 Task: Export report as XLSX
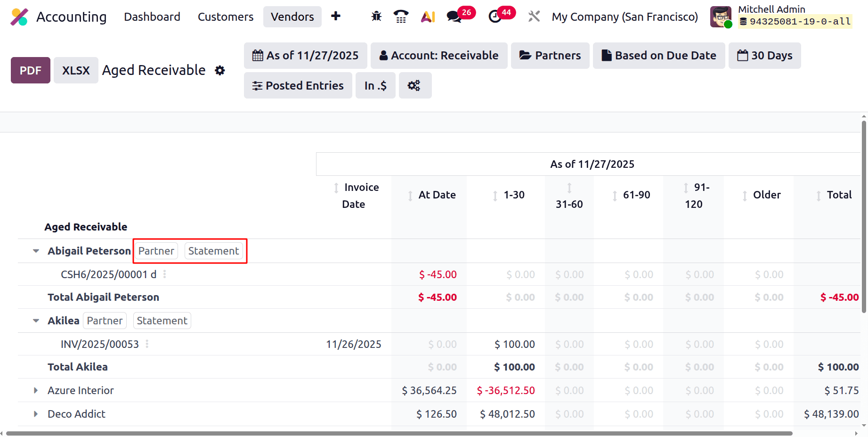click(x=76, y=70)
